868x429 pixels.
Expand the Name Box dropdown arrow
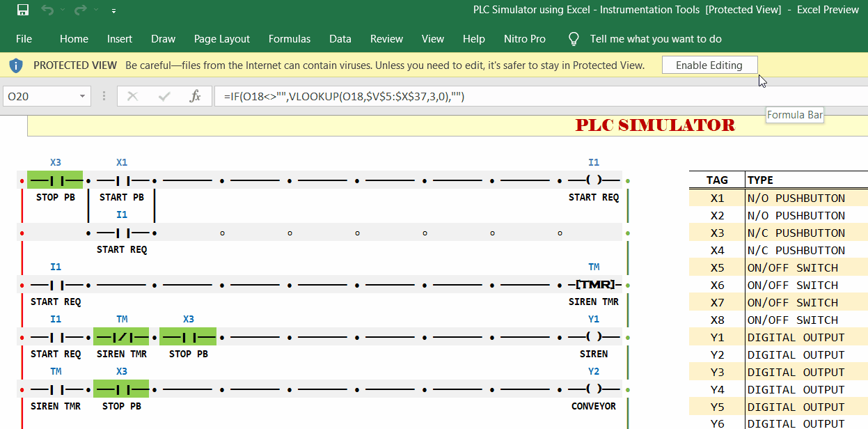click(83, 96)
